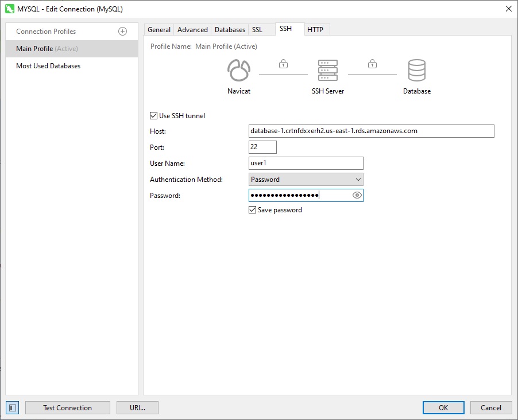The width and height of the screenshot is (518, 420).
Task: Switch to the Advanced tab
Action: point(192,30)
